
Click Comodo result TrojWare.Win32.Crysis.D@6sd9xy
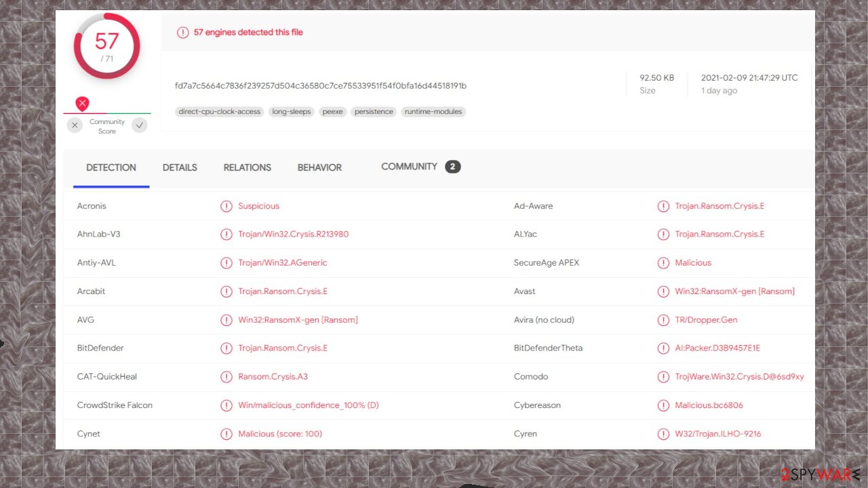[x=739, y=377]
